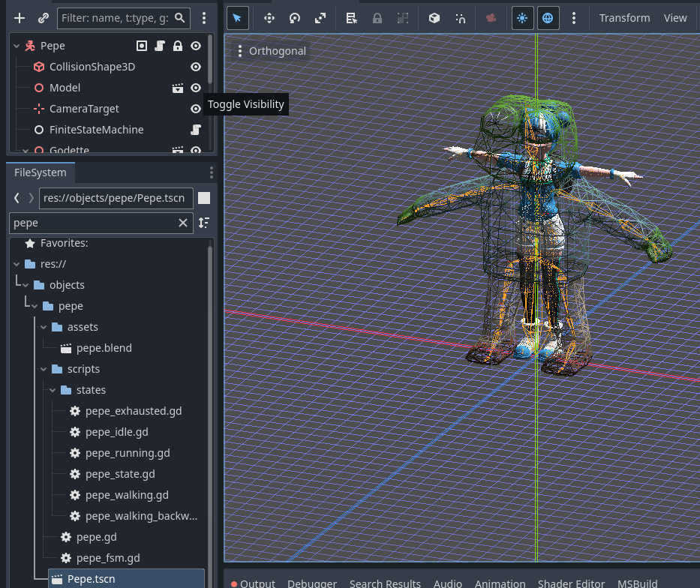Viewport: 700px width, 588px height.
Task: Open Model scene in editor icon
Action: coord(178,88)
